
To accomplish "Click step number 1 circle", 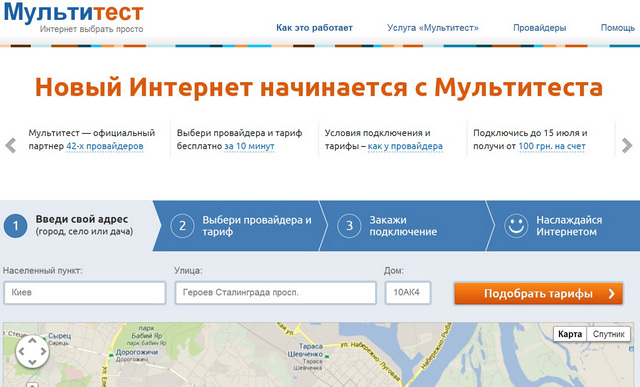I will 16,226.
